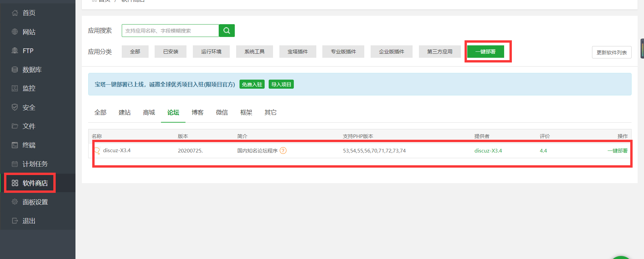Filter by 宝塔插件 category
The image size is (644, 259).
[x=298, y=51]
